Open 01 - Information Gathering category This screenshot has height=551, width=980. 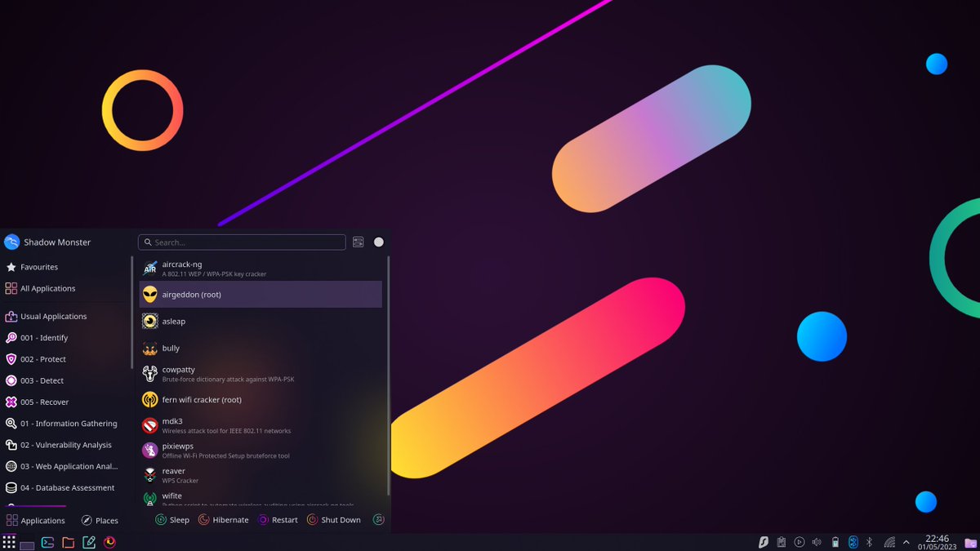point(65,424)
